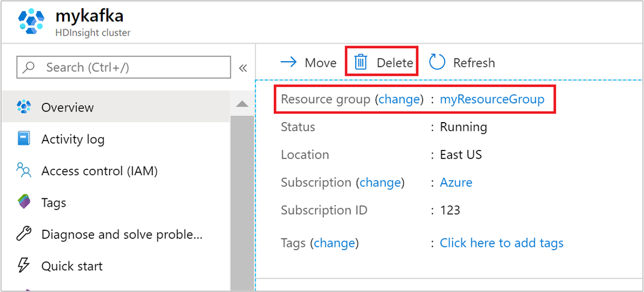Image resolution: width=644 pixels, height=292 pixels.
Task: Click the Tags icon in sidebar
Action: coord(24,203)
